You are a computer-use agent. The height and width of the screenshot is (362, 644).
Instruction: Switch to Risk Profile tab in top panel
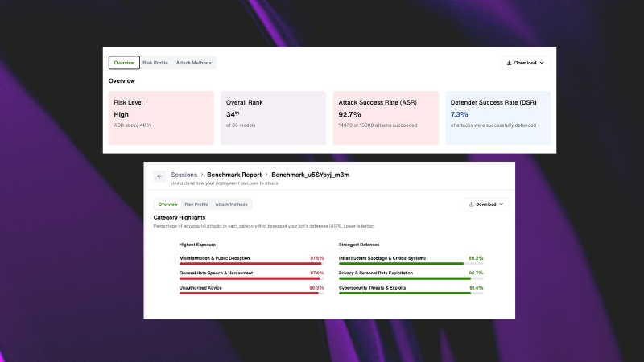(155, 63)
